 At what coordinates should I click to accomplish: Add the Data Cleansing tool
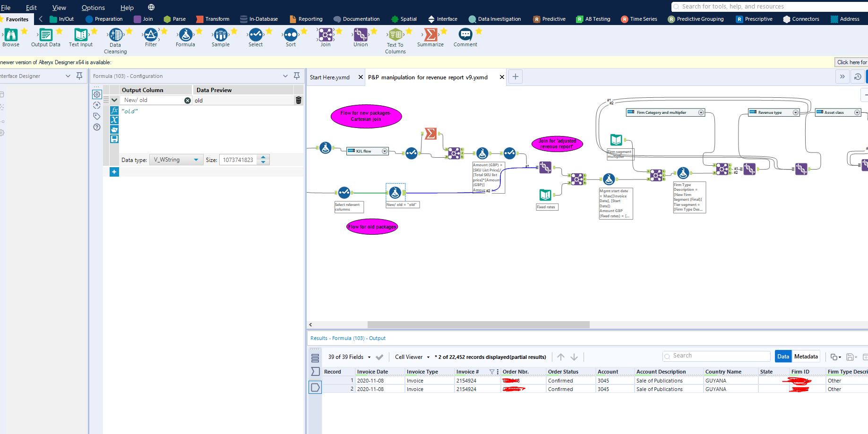tap(115, 35)
